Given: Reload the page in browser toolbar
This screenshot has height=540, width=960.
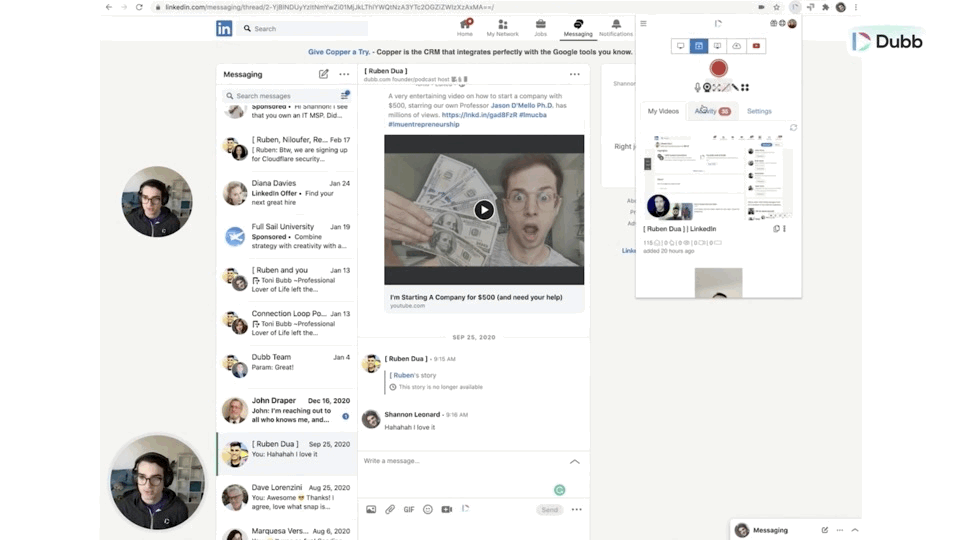Looking at the screenshot, I should [x=139, y=7].
